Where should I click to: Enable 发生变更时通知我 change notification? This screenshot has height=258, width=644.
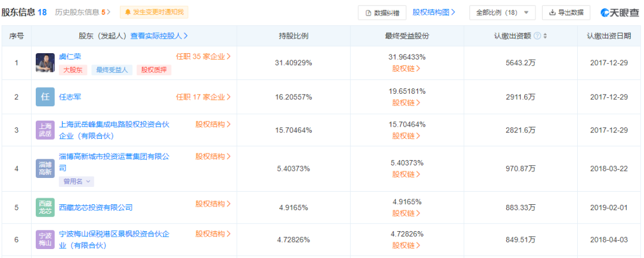(154, 12)
